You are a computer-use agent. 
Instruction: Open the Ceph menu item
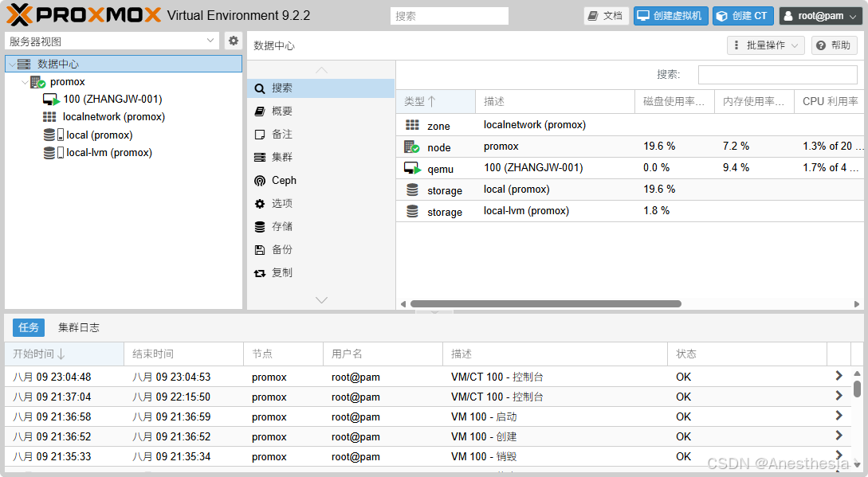click(x=320, y=181)
